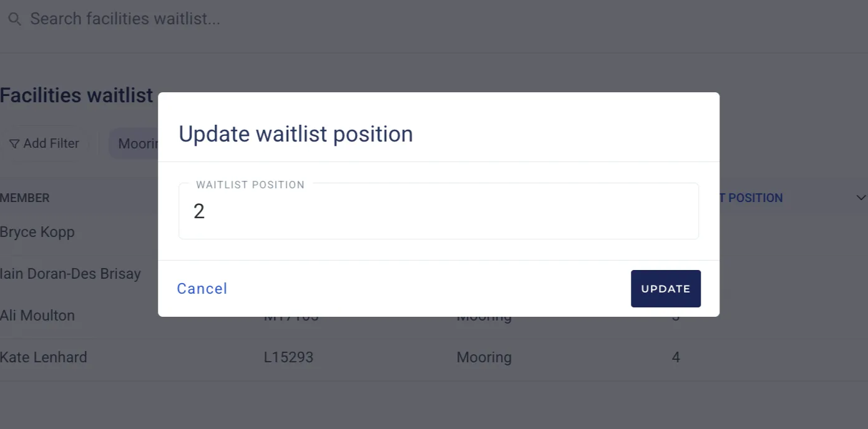This screenshot has height=429, width=868.
Task: Select the Iain Doran-Des Brisay row
Action: pyautogui.click(x=71, y=274)
